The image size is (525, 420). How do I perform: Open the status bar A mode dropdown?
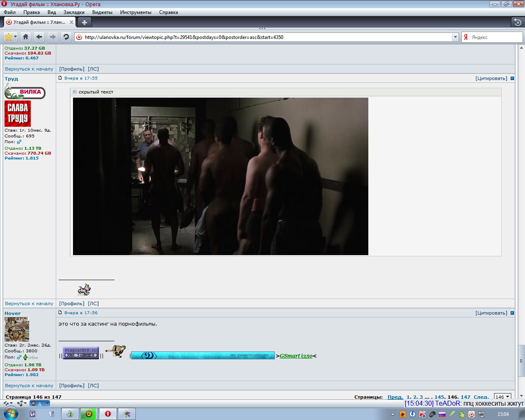40,404
